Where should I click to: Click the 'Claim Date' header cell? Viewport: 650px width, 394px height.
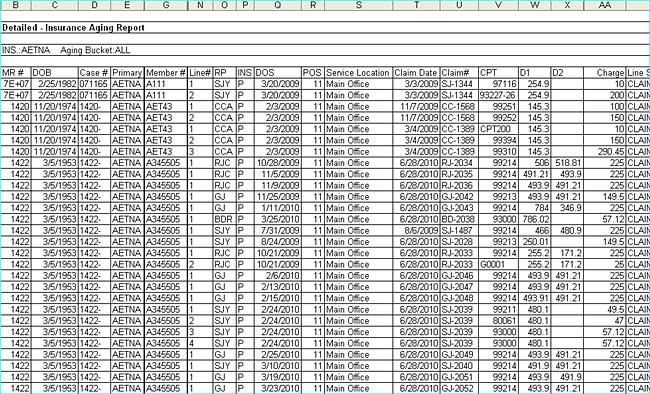point(416,73)
